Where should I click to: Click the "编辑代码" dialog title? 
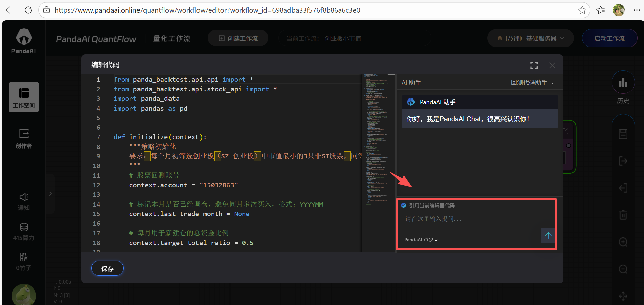coord(105,65)
